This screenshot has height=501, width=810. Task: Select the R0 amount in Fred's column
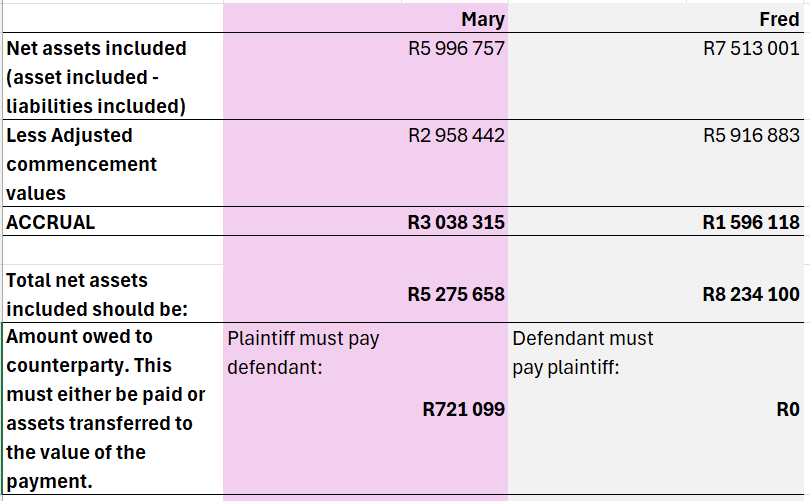(x=788, y=408)
